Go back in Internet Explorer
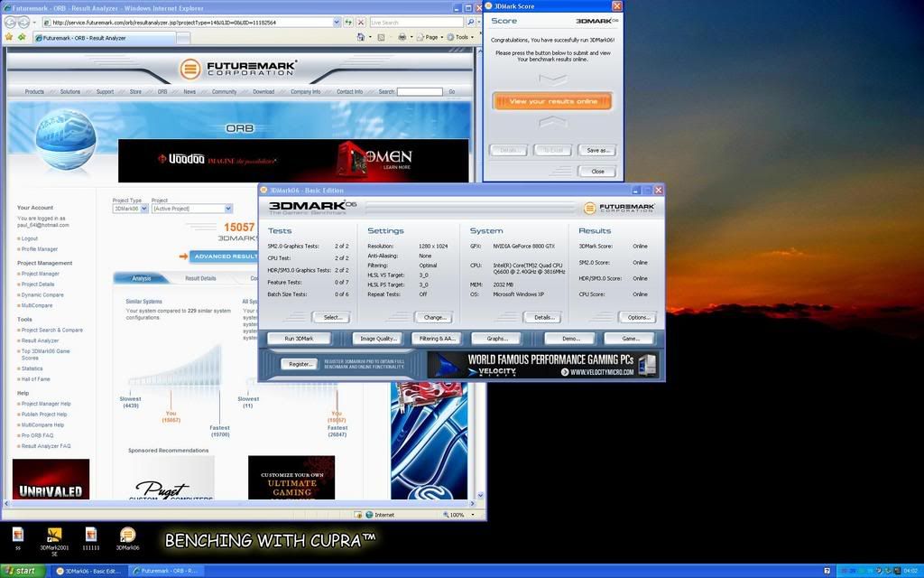Viewport: 924px width, 578px height. tap(10, 23)
